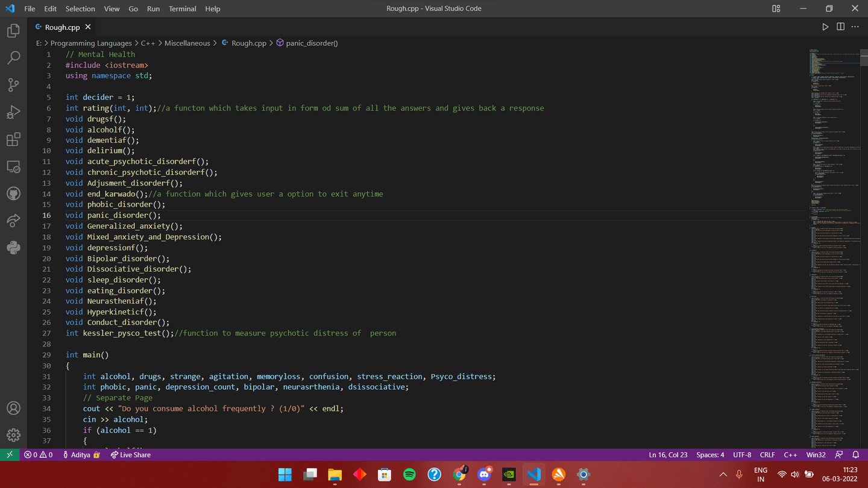Split the editor to the right
The height and width of the screenshot is (488, 868).
pyautogui.click(x=840, y=27)
